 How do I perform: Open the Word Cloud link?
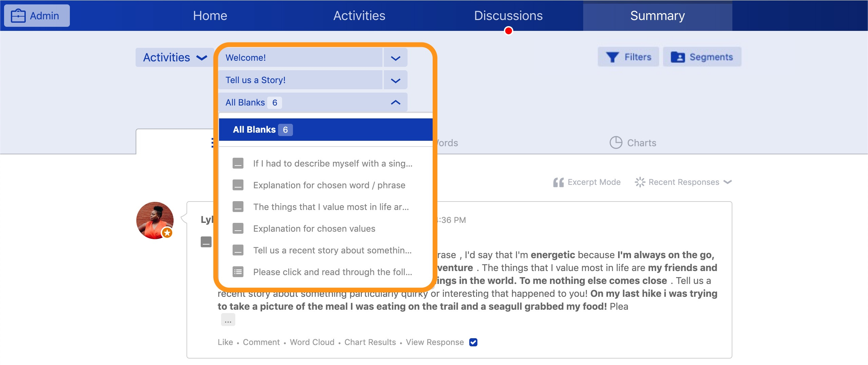312,342
